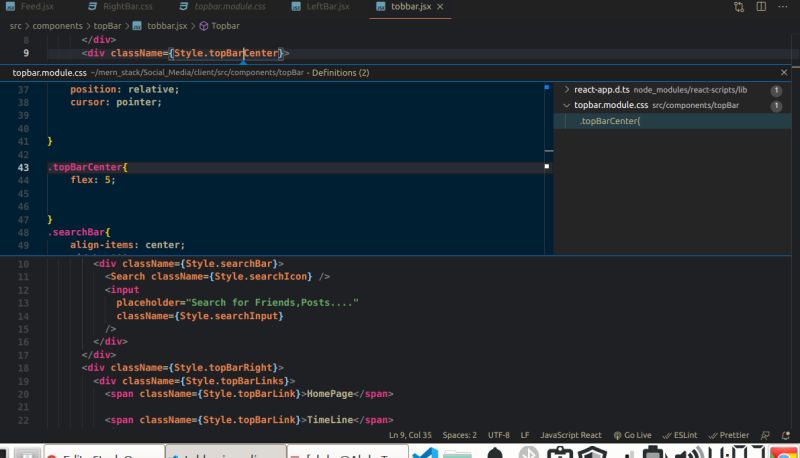This screenshot has height=458, width=800.
Task: Open JavaScript React language mode selector
Action: click(x=571, y=435)
